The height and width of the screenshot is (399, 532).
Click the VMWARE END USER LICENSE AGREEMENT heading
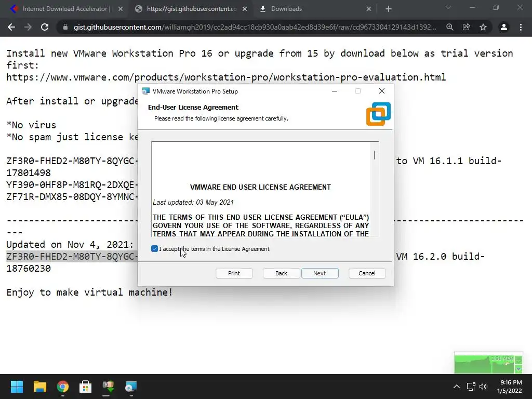(x=260, y=187)
